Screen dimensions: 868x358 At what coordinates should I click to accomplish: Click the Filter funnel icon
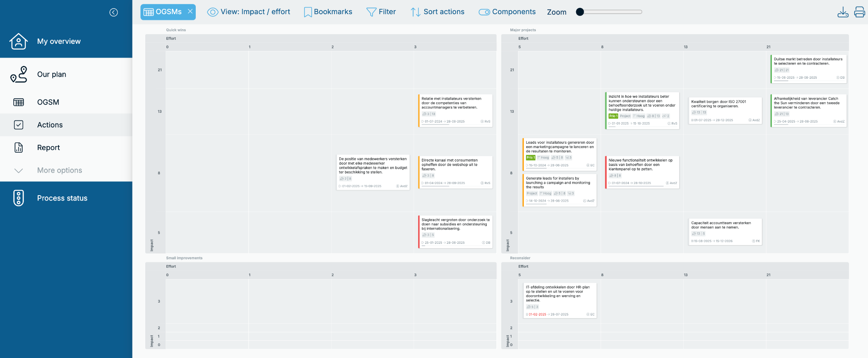point(371,12)
